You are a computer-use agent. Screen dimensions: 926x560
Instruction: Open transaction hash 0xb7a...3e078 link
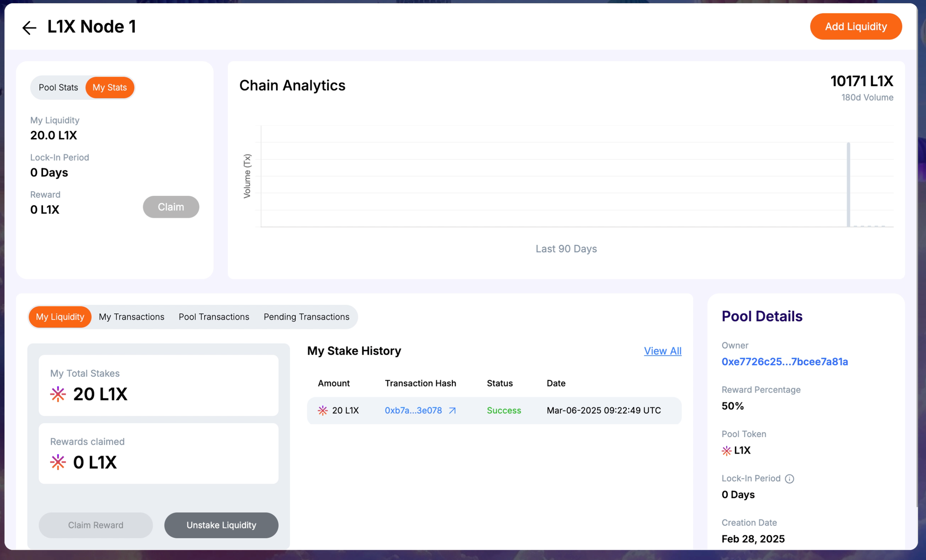coord(413,411)
